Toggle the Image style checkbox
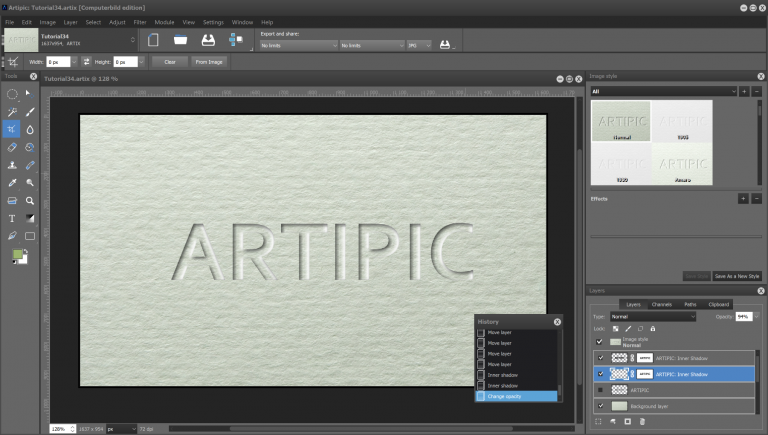Screen dimensions: 768x435 pos(600,340)
